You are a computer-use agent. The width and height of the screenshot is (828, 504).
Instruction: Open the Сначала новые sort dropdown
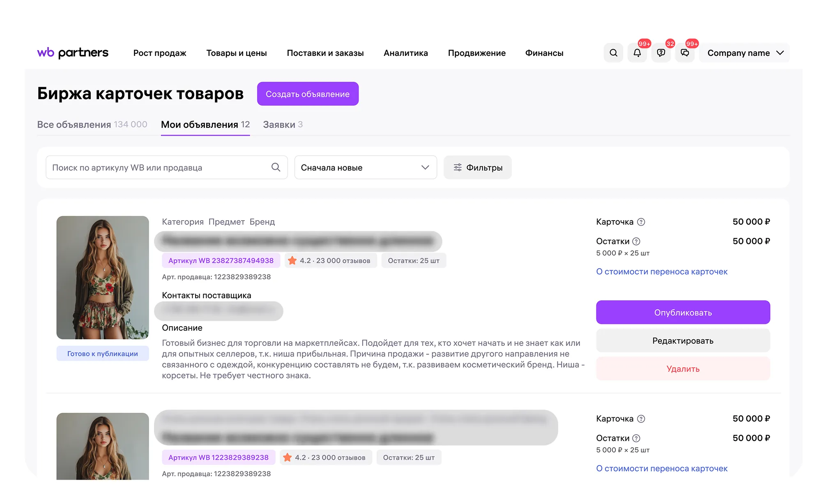click(366, 167)
